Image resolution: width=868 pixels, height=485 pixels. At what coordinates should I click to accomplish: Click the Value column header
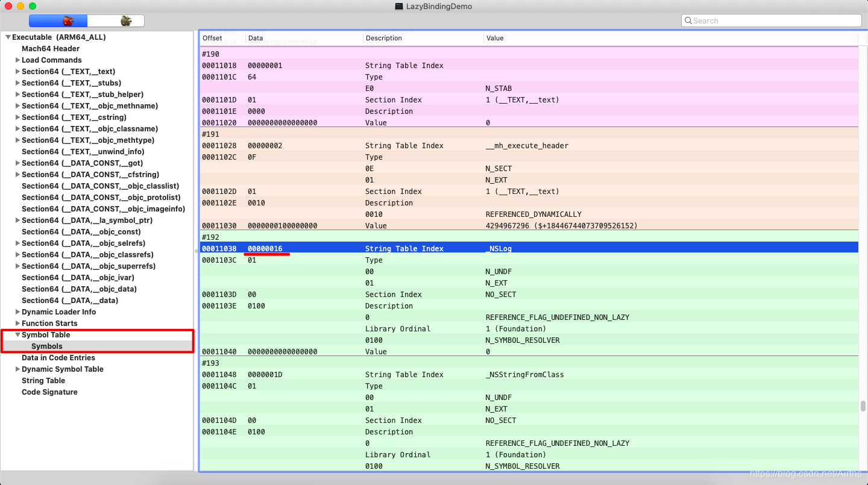pyautogui.click(x=670, y=38)
